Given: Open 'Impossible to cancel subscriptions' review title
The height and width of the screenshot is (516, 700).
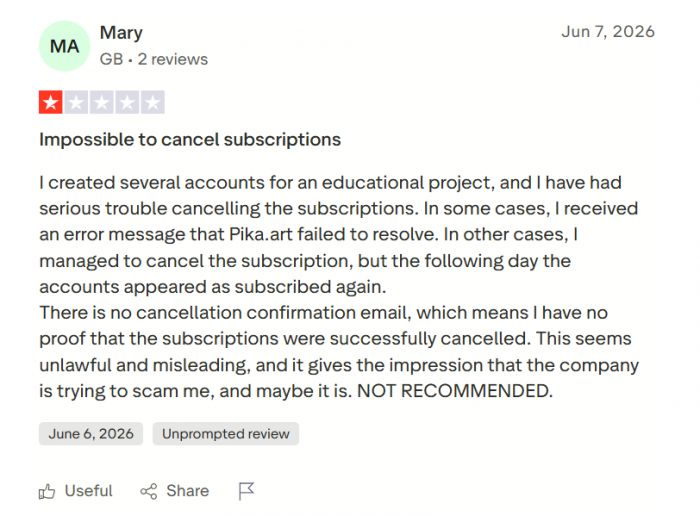Looking at the screenshot, I should click(190, 140).
